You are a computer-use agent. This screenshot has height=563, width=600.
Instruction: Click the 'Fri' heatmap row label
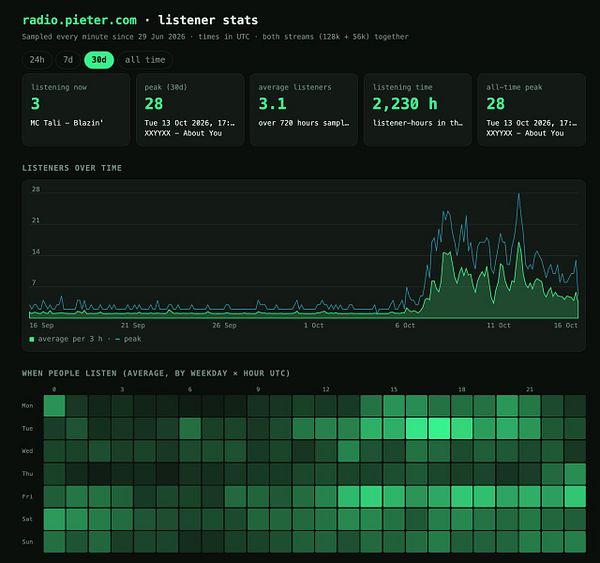coord(27,496)
